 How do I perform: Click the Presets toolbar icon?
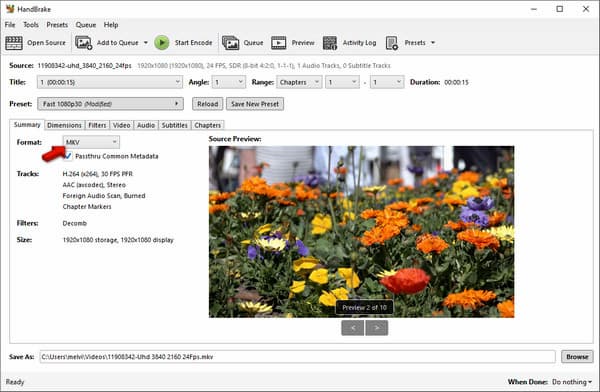click(392, 43)
